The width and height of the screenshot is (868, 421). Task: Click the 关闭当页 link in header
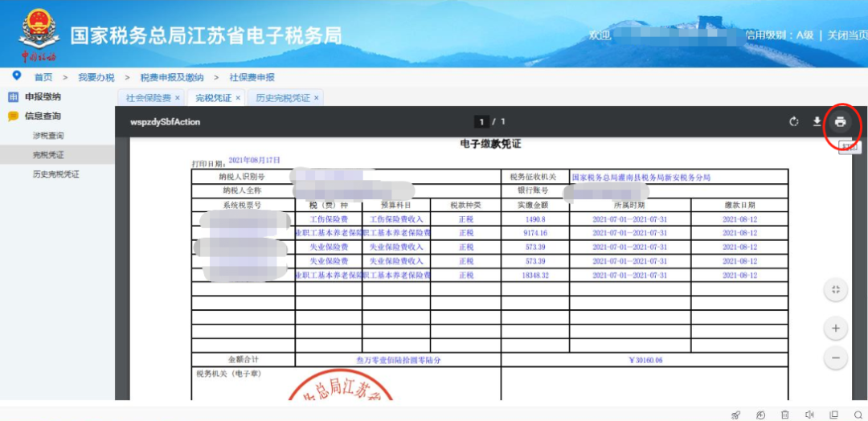847,35
